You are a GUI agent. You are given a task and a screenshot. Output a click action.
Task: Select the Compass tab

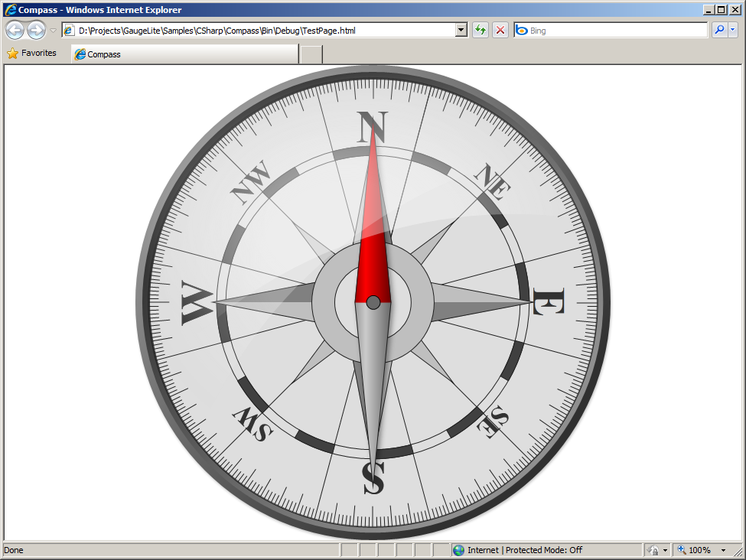pyautogui.click(x=184, y=54)
